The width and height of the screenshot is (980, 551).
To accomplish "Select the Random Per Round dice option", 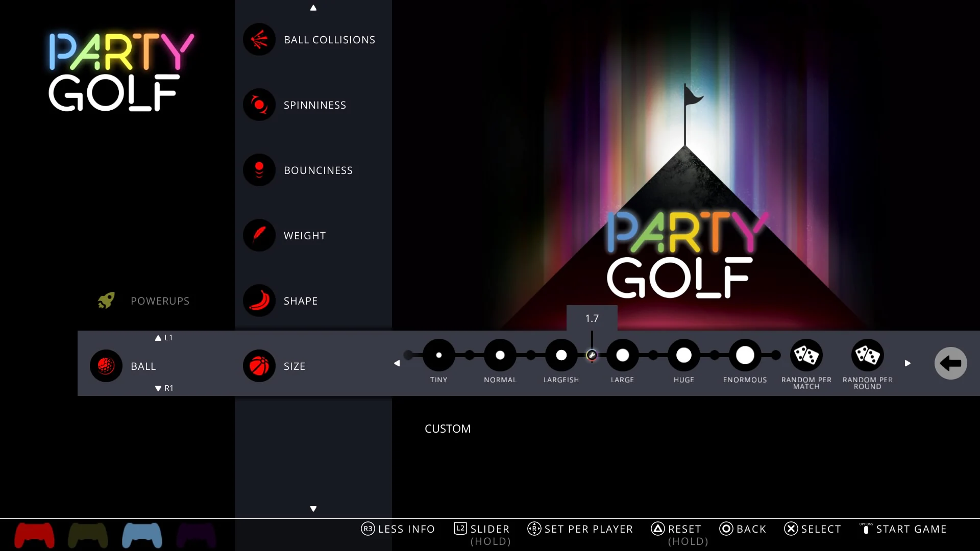I will pyautogui.click(x=868, y=356).
